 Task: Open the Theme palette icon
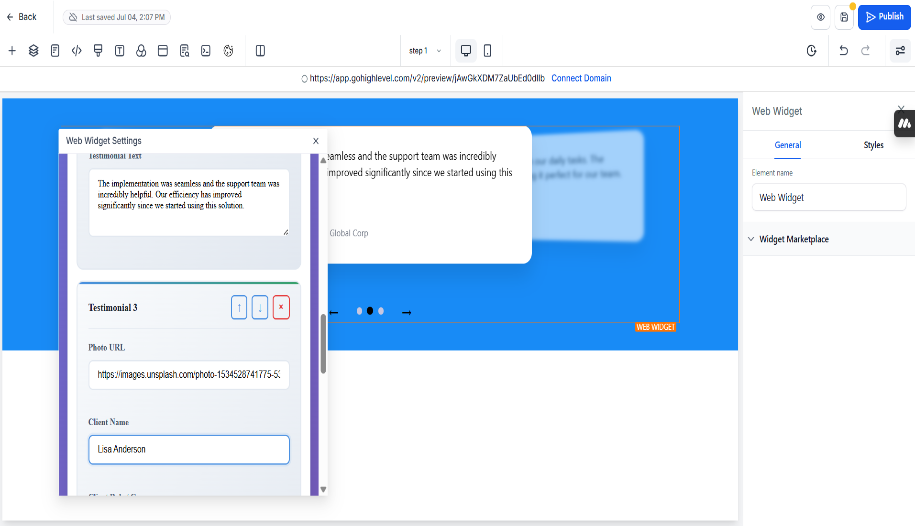(228, 51)
